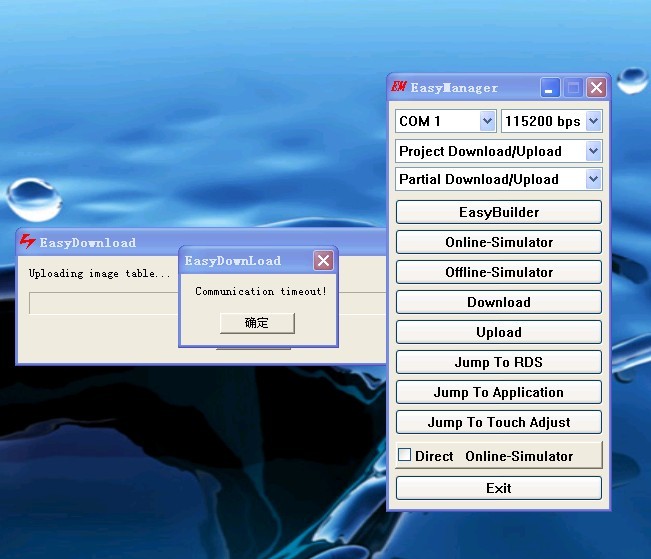Minimize the EasyManager window
Screen dimensions: 651x559
point(551,88)
